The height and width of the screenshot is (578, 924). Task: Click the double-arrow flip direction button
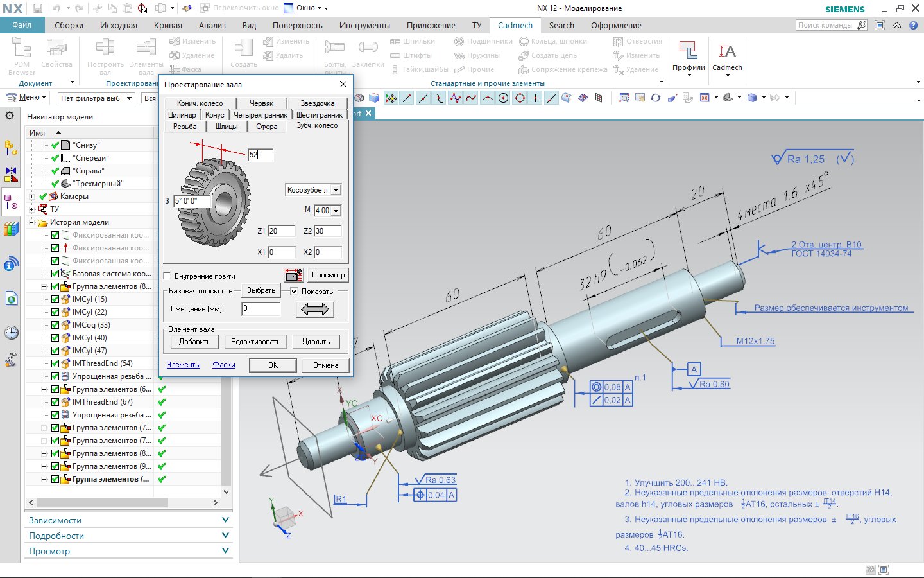point(314,309)
